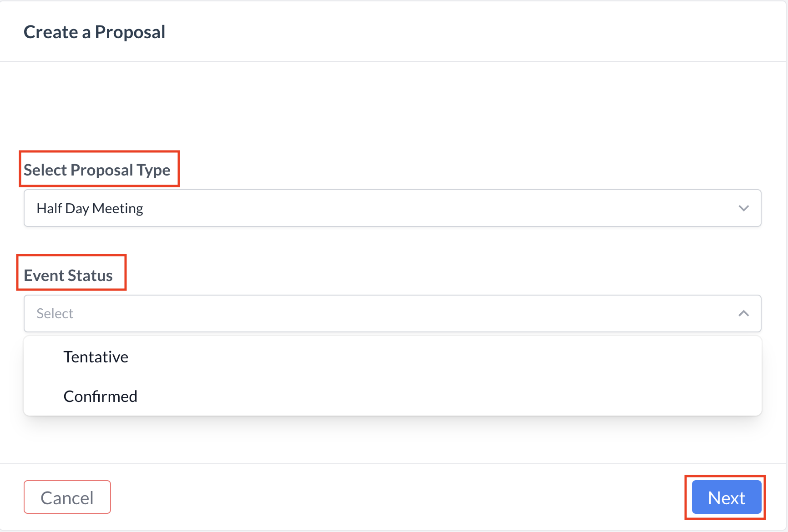Close the open status list using its arrow
The height and width of the screenshot is (532, 788).
coord(743,313)
